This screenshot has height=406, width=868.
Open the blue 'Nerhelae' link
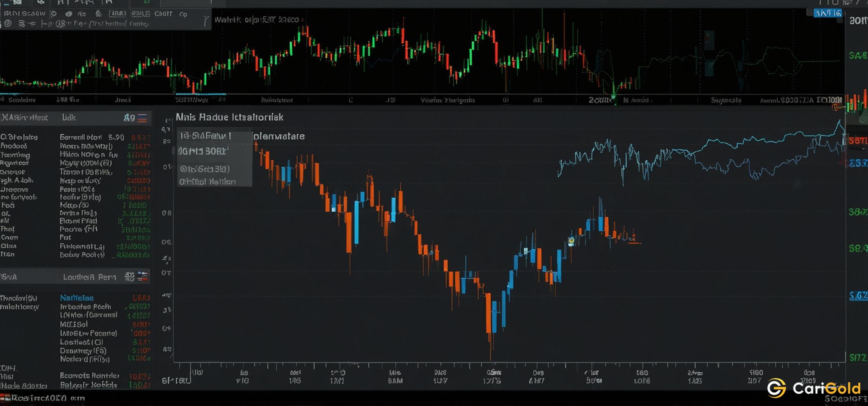77,298
